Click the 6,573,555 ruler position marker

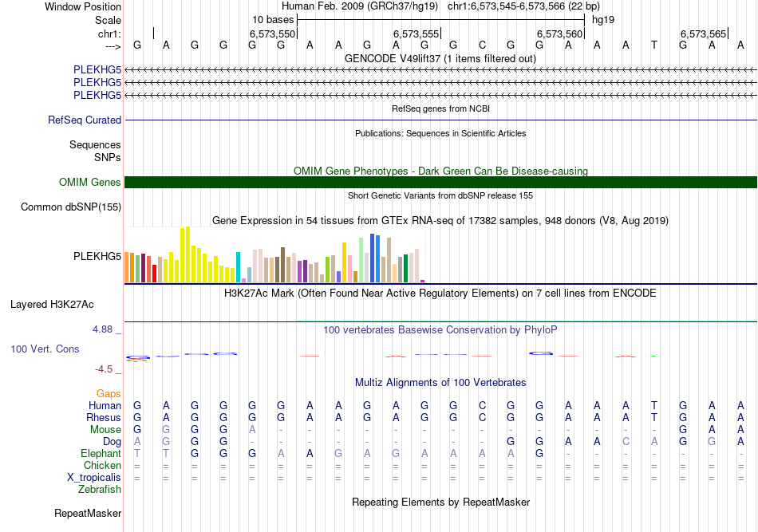click(x=417, y=33)
